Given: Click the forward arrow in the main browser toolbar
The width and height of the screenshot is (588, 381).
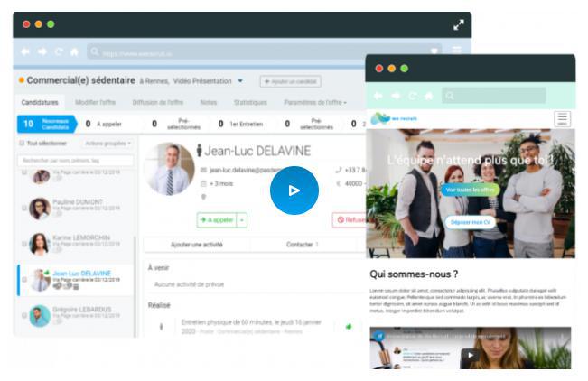Looking at the screenshot, I should click(x=42, y=51).
